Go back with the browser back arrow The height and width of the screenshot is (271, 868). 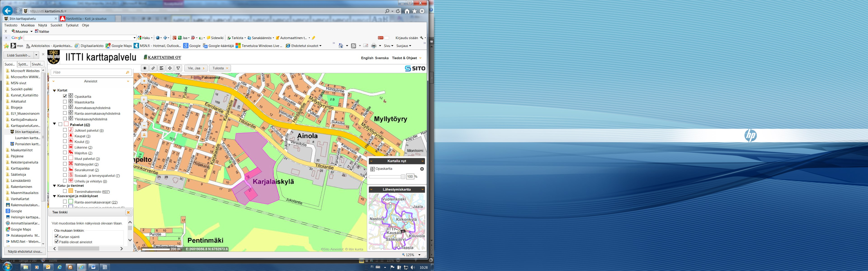point(7,11)
